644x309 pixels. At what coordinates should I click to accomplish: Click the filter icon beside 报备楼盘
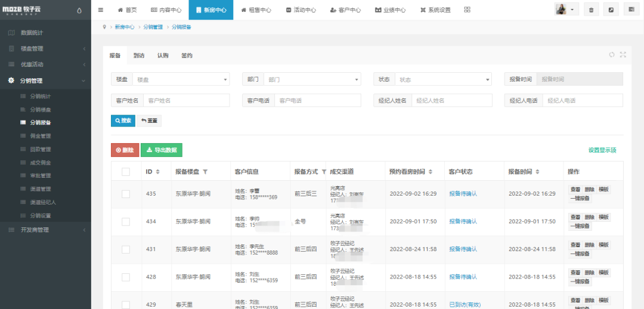[x=206, y=172]
